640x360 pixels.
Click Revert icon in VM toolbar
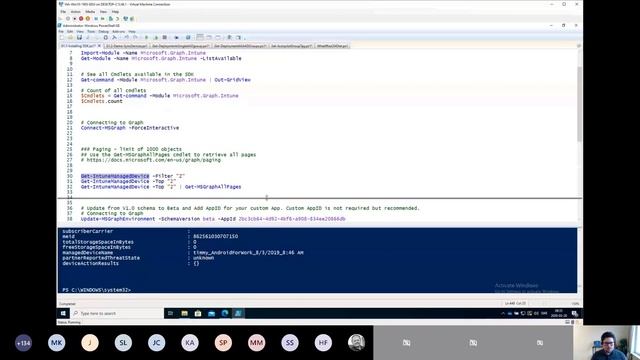[x=117, y=19]
